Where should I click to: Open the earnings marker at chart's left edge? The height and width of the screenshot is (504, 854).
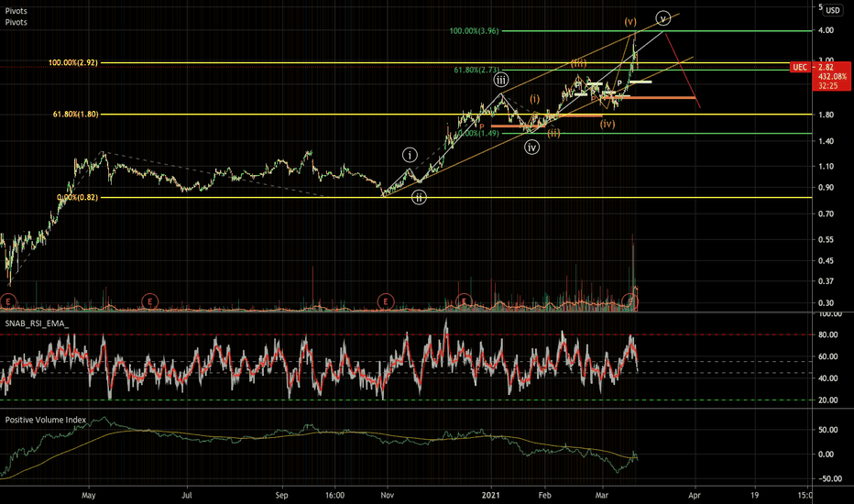pyautogui.click(x=7, y=301)
